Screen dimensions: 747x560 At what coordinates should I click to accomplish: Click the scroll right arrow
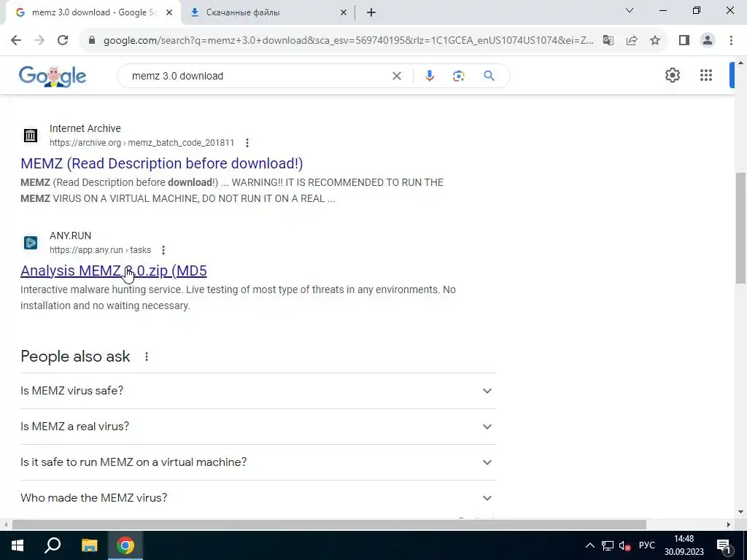tap(729, 524)
